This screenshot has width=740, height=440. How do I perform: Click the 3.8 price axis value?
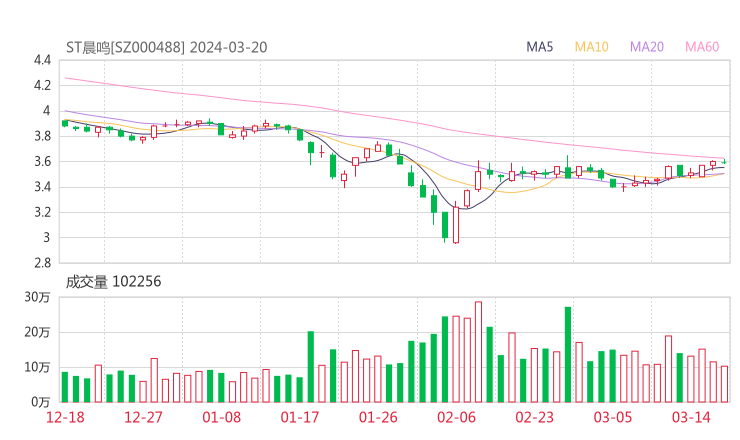(42, 136)
